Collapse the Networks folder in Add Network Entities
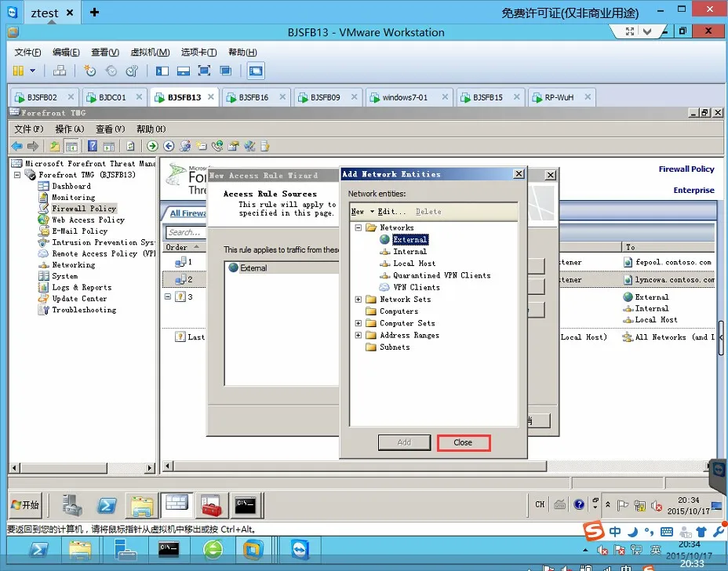The height and width of the screenshot is (571, 728). click(358, 227)
